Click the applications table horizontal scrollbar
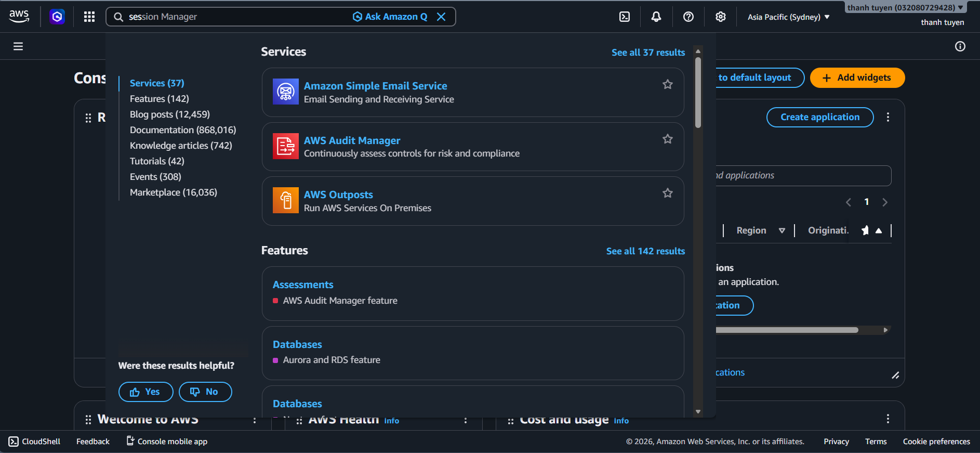 pyautogui.click(x=787, y=330)
